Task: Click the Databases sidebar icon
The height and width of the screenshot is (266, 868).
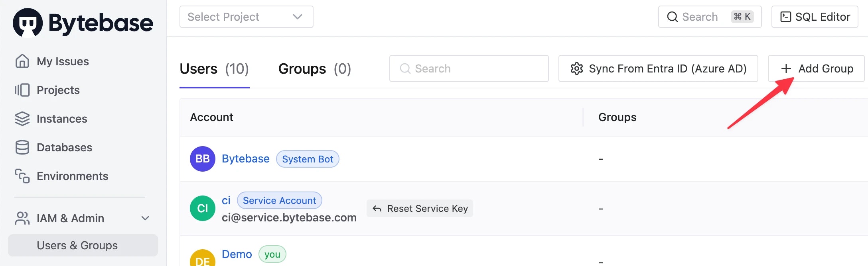Action: 23,147
